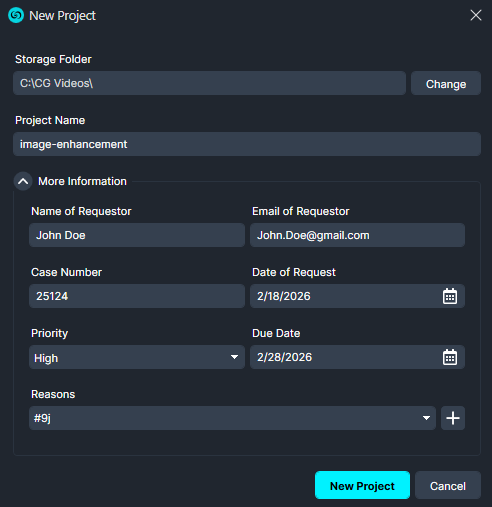Click the More Information heading text
492x507 pixels.
(82, 181)
